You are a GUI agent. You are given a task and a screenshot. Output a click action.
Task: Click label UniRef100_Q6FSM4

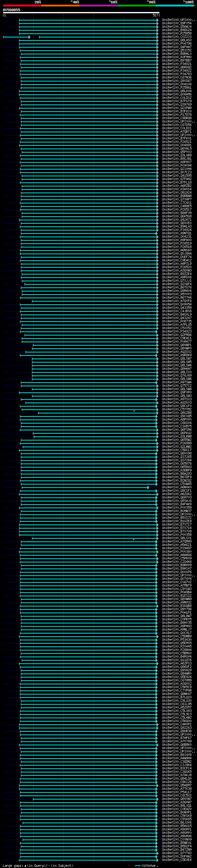177,430
